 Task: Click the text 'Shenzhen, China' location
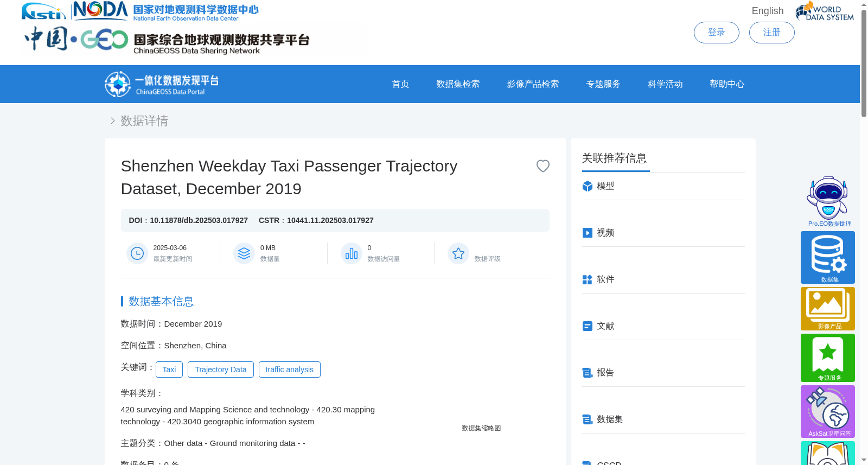coord(195,346)
